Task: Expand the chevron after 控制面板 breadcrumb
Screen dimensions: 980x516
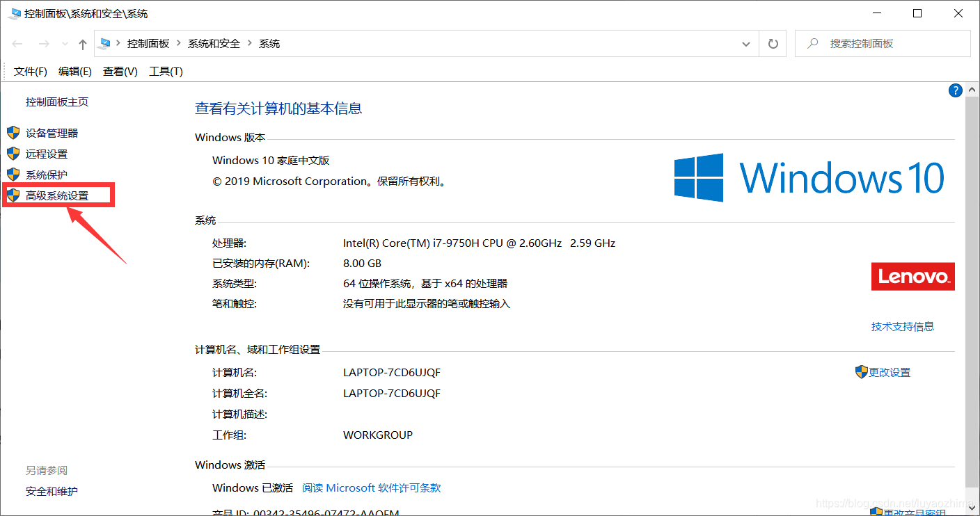Action: (x=179, y=44)
